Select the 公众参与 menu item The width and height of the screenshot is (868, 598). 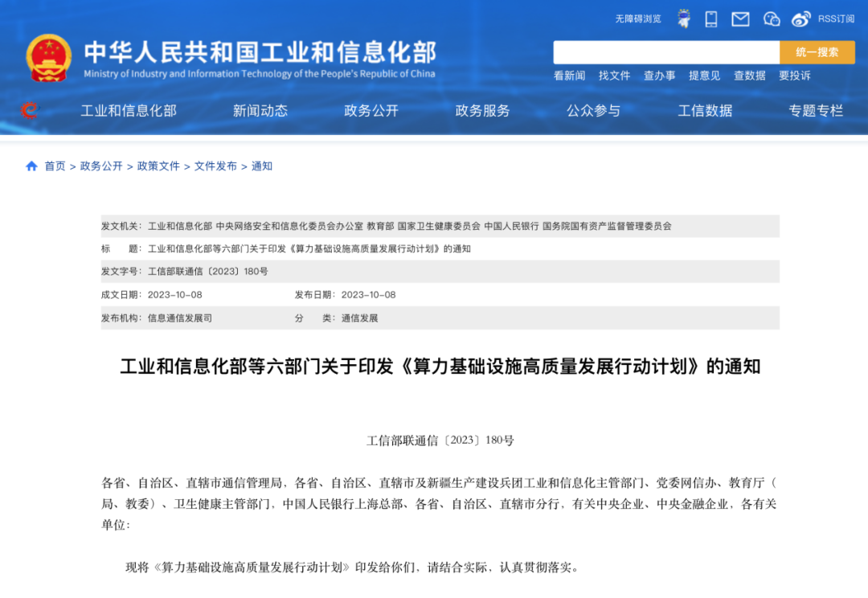click(594, 111)
